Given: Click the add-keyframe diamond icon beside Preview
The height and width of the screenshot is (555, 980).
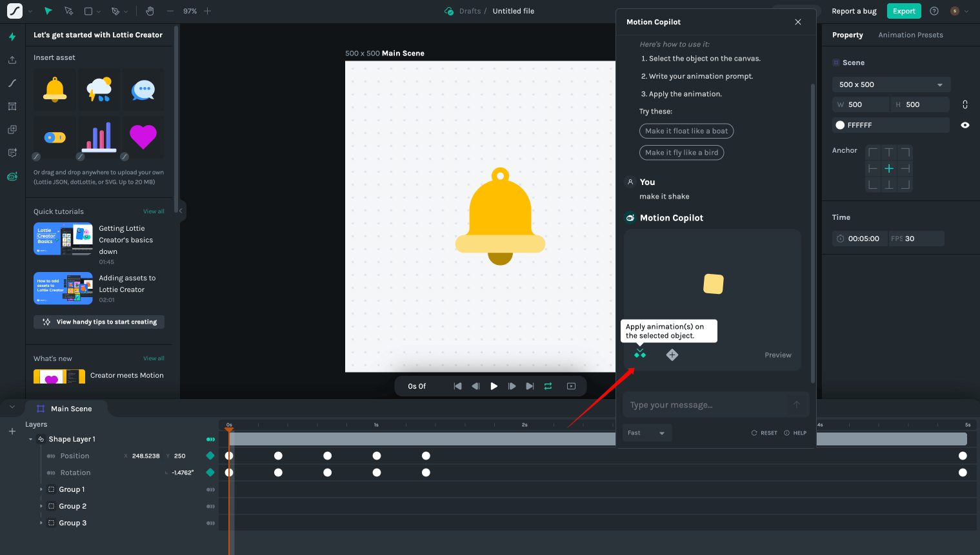Looking at the screenshot, I should [x=672, y=355].
